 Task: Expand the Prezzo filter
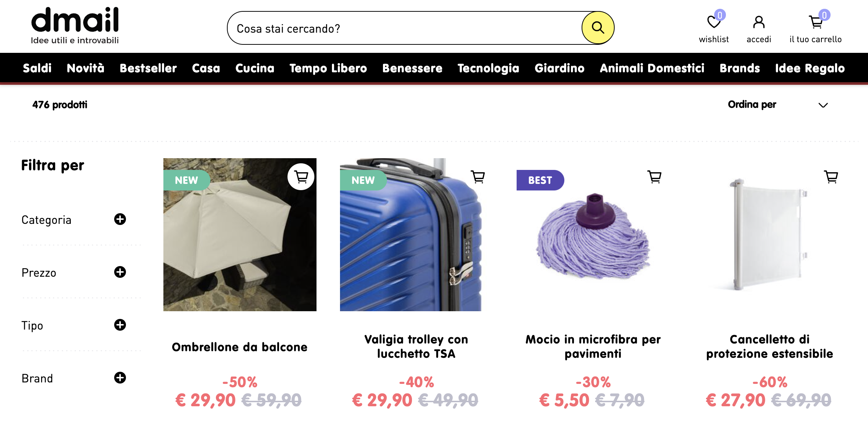[x=120, y=272]
